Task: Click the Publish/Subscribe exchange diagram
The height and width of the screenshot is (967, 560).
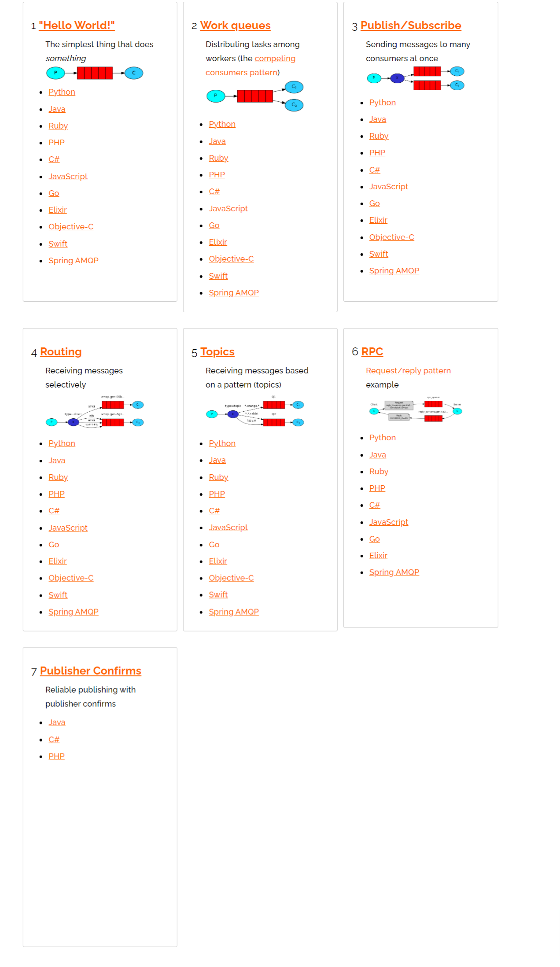Action: (415, 78)
